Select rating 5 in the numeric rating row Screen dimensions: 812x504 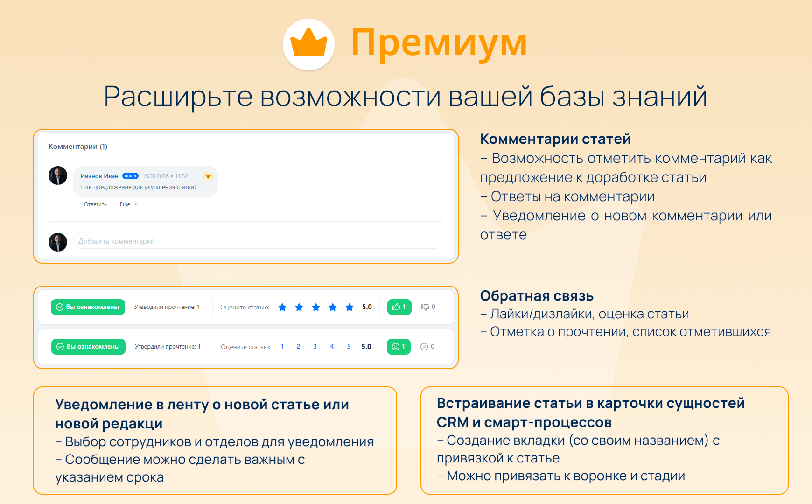coord(349,346)
